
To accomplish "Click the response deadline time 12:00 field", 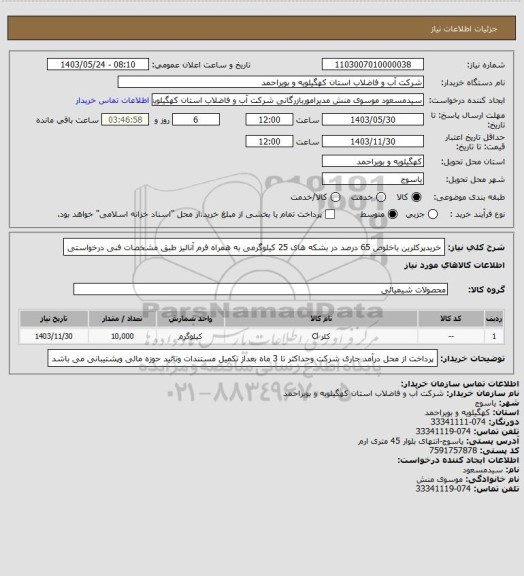I will 269,120.
